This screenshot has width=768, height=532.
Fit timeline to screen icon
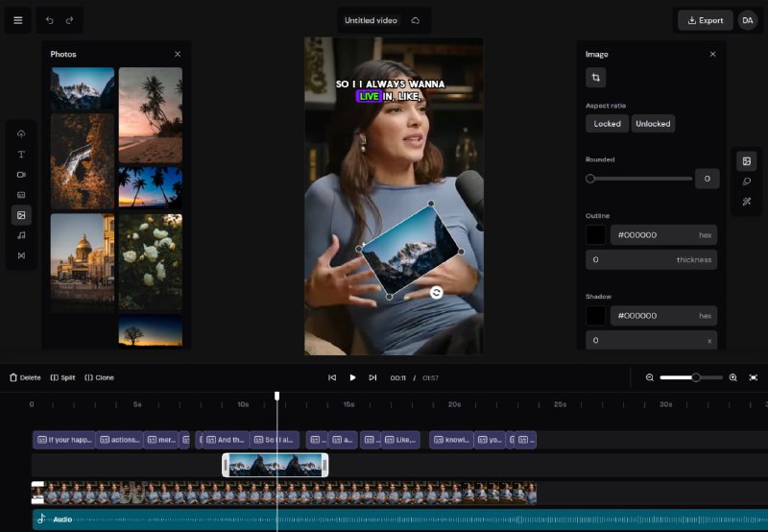(x=754, y=377)
